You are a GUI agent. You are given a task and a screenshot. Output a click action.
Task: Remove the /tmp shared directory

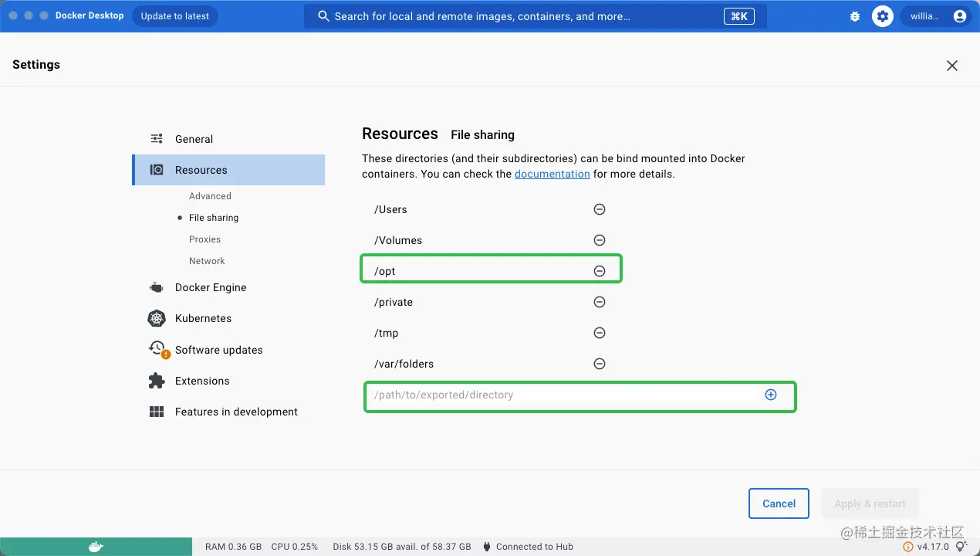point(600,333)
